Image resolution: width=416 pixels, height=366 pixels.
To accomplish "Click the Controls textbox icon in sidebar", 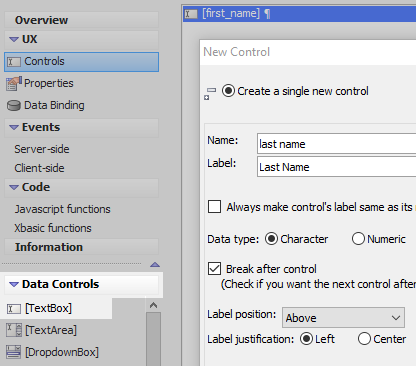I will click(x=14, y=62).
